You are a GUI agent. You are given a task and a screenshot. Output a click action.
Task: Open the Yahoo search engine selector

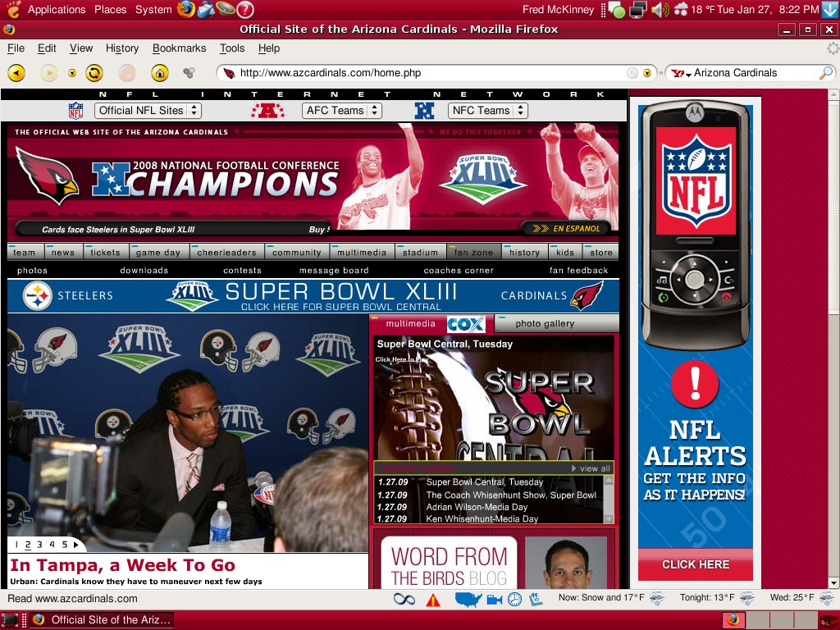pos(681,73)
